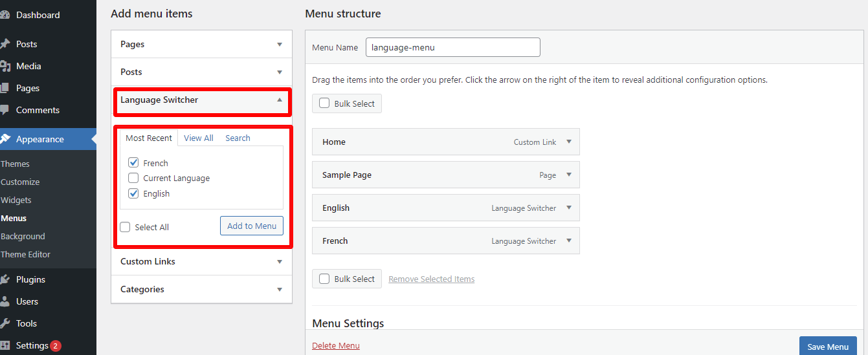Open Dashboard in the sidebar
868x355 pixels.
point(38,15)
